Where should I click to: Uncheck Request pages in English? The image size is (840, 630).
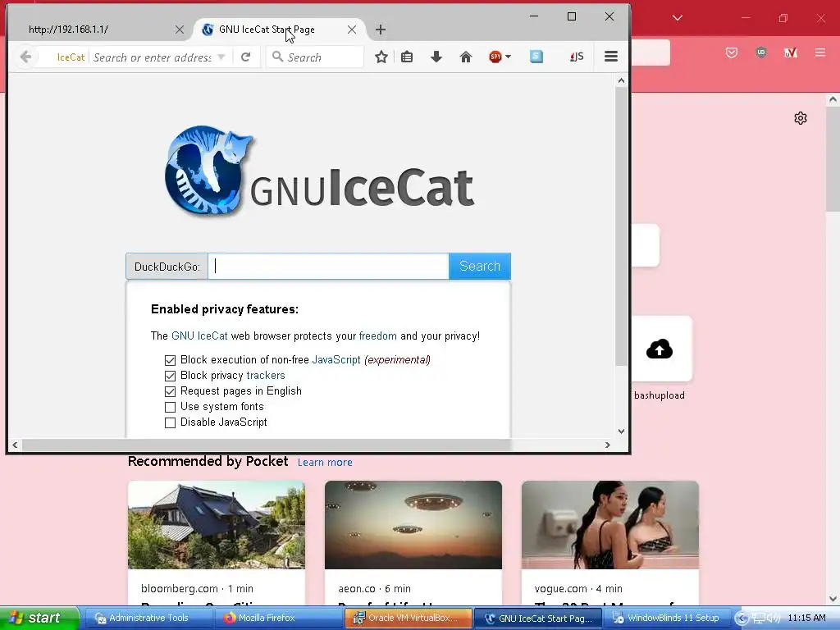pos(170,391)
